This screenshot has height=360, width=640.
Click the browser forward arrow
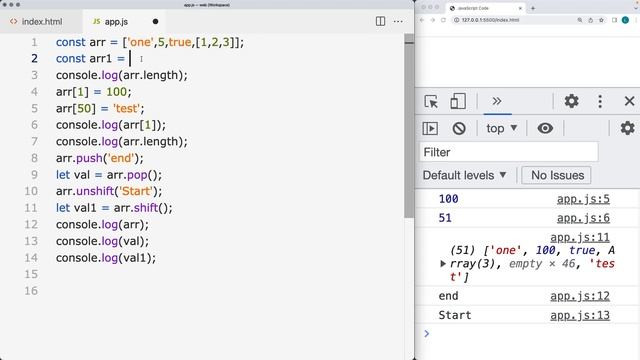[433, 20]
